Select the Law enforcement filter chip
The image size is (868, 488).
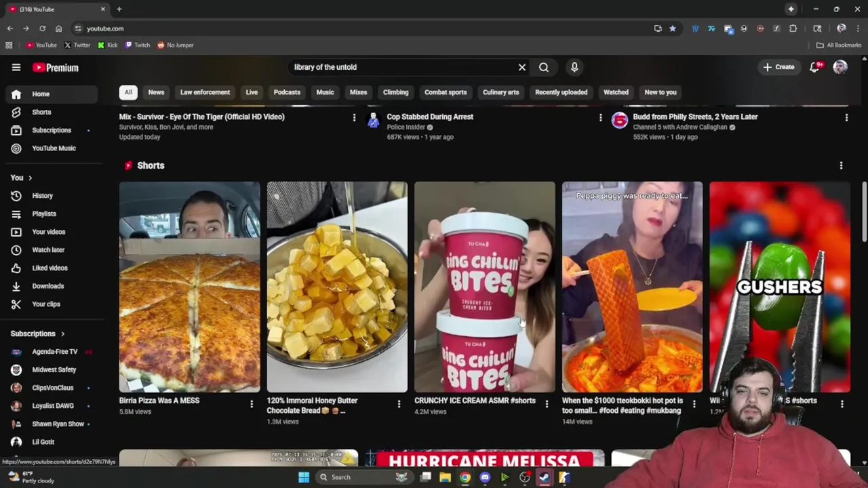[x=205, y=92]
